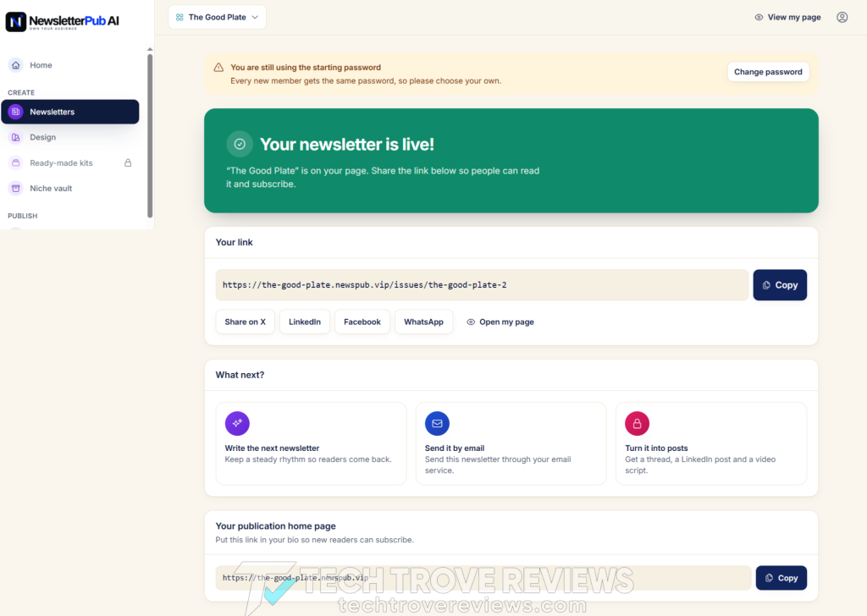Click the Home icon in sidebar
The image size is (867, 616).
[x=16, y=65]
